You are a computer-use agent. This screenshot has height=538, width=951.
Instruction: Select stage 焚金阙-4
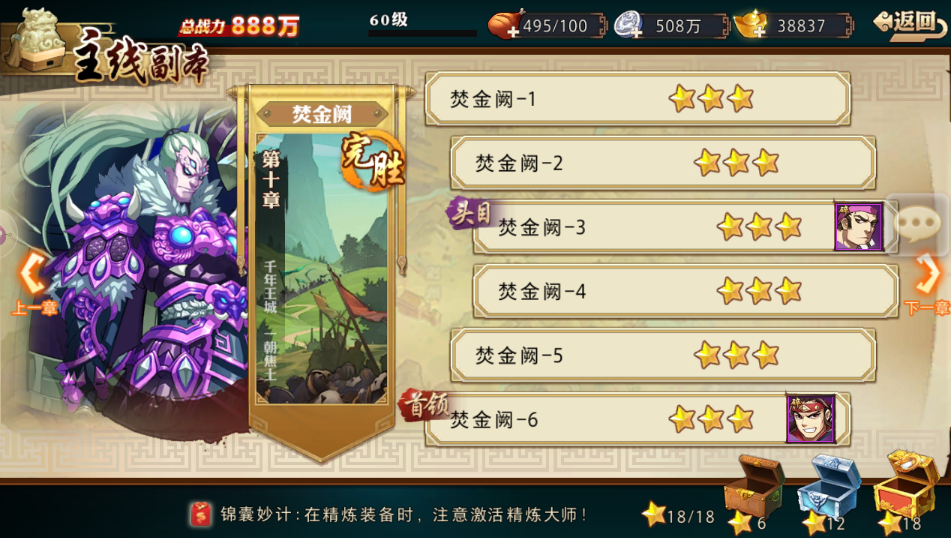click(685, 291)
